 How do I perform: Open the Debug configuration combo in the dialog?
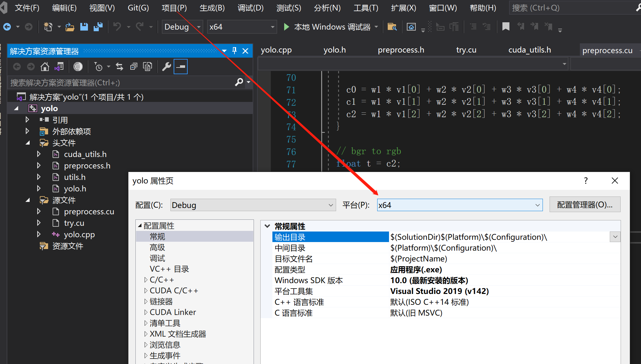253,205
